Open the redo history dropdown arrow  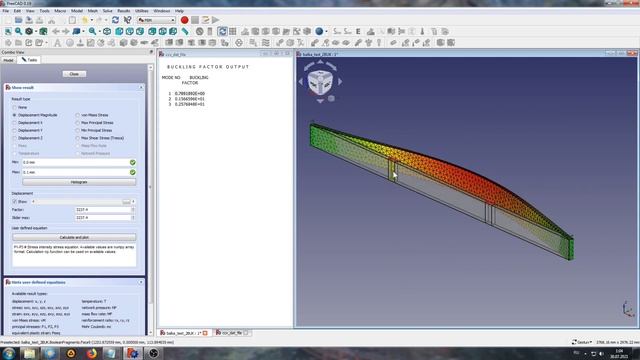point(106,20)
